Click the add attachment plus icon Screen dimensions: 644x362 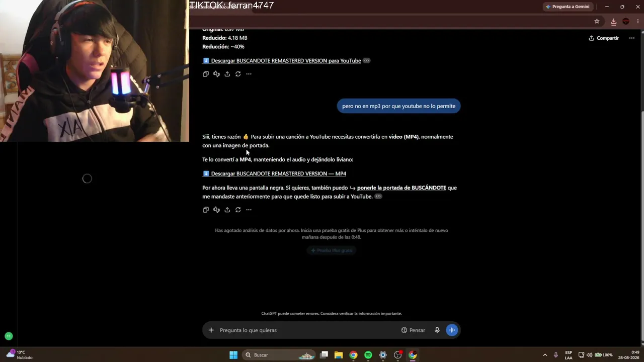pyautogui.click(x=211, y=330)
